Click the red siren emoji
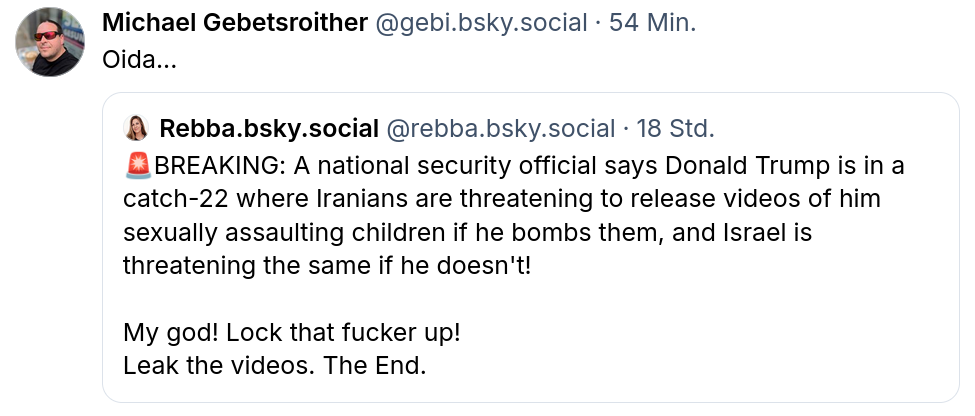 coord(138,165)
